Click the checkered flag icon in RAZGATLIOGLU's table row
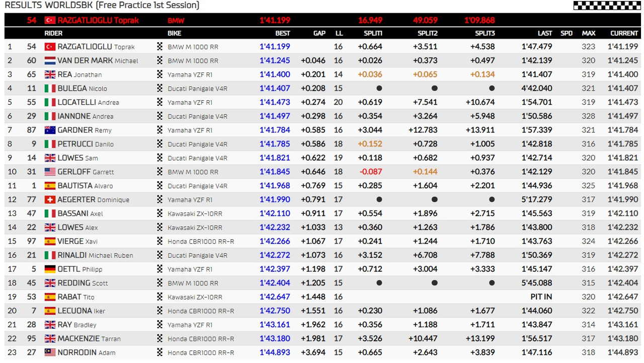The image size is (644, 363). pos(160,46)
